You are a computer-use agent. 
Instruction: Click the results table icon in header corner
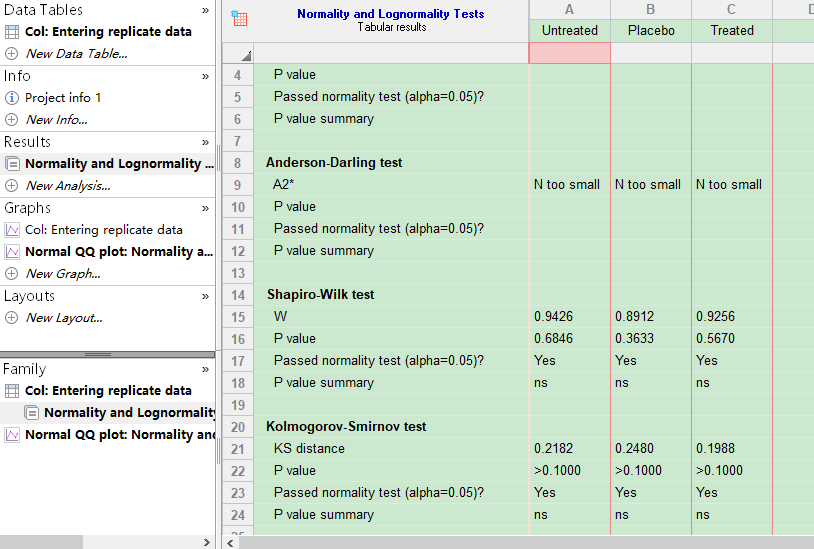click(x=239, y=18)
